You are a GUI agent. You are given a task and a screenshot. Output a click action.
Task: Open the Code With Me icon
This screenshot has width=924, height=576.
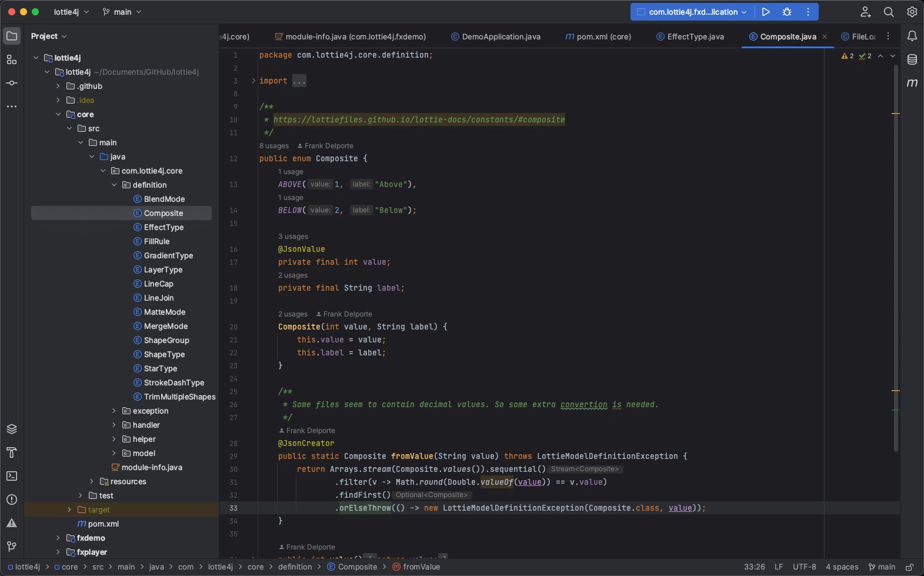point(866,12)
